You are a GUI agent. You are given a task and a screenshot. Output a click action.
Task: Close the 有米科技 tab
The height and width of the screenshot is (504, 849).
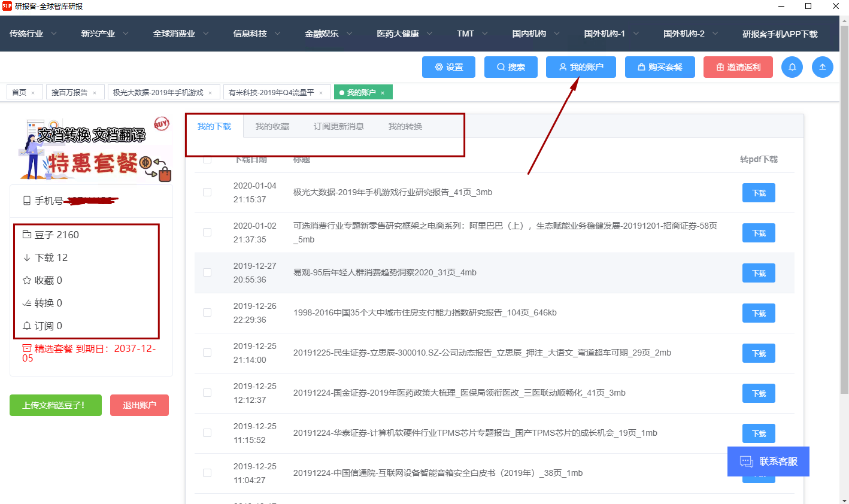321,93
